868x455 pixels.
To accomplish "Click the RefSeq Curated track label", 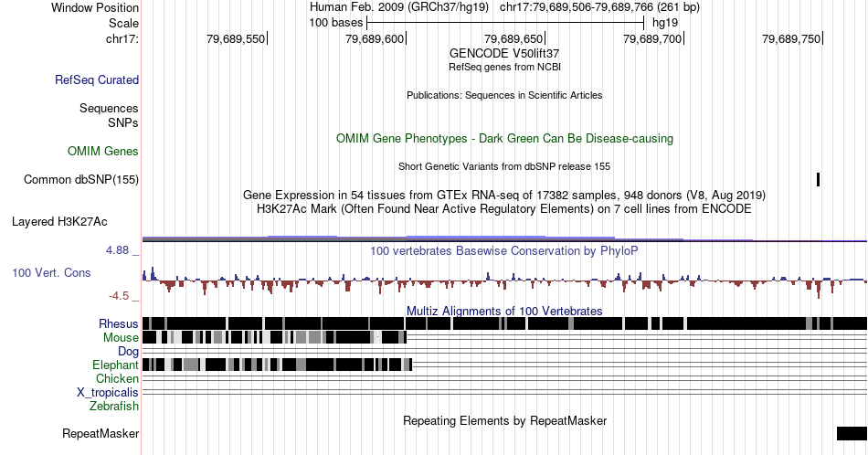I will 96,79.
